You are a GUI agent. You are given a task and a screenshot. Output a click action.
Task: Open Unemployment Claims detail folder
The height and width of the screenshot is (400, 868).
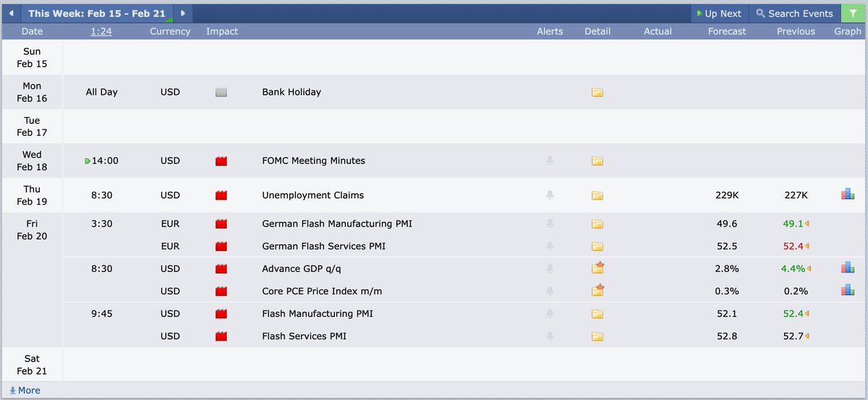pos(597,195)
